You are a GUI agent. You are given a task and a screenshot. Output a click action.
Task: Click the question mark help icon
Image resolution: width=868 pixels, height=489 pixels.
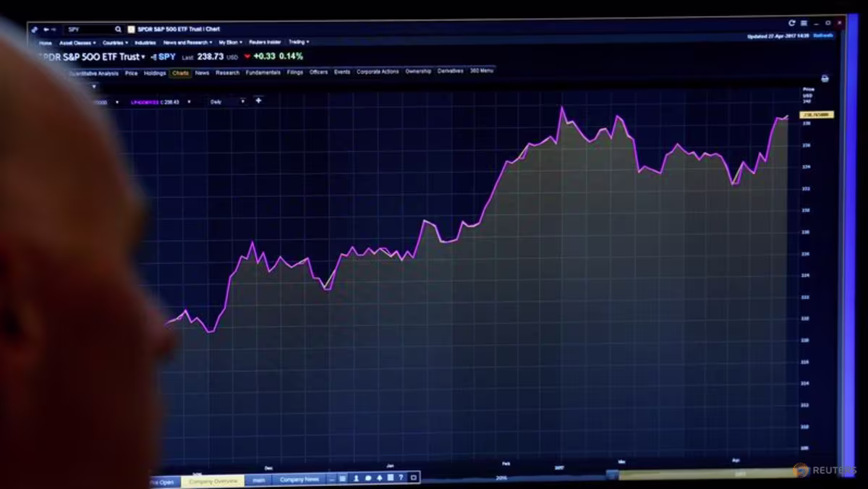pos(401,478)
